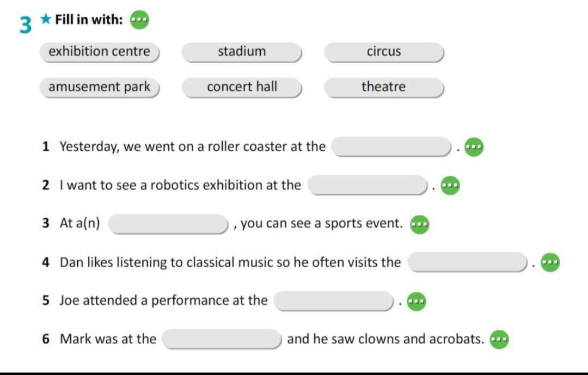588x375 pixels.
Task: Click the blank following 'At a(n)'
Action: pyautogui.click(x=168, y=224)
